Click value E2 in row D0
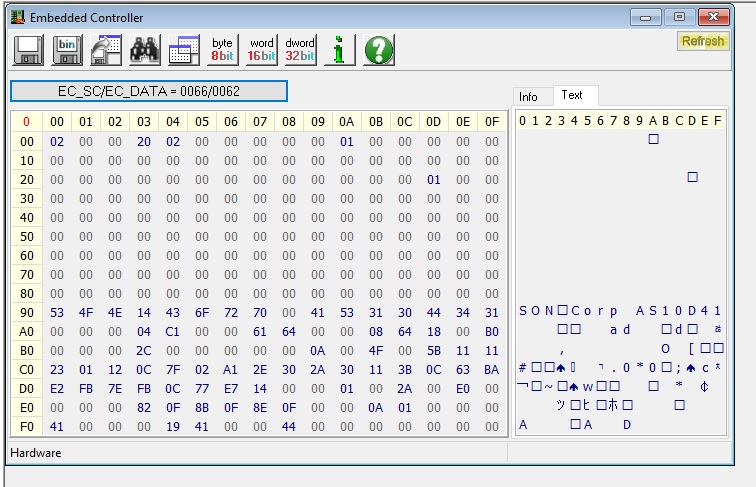This screenshot has width=756, height=487. (x=57, y=389)
